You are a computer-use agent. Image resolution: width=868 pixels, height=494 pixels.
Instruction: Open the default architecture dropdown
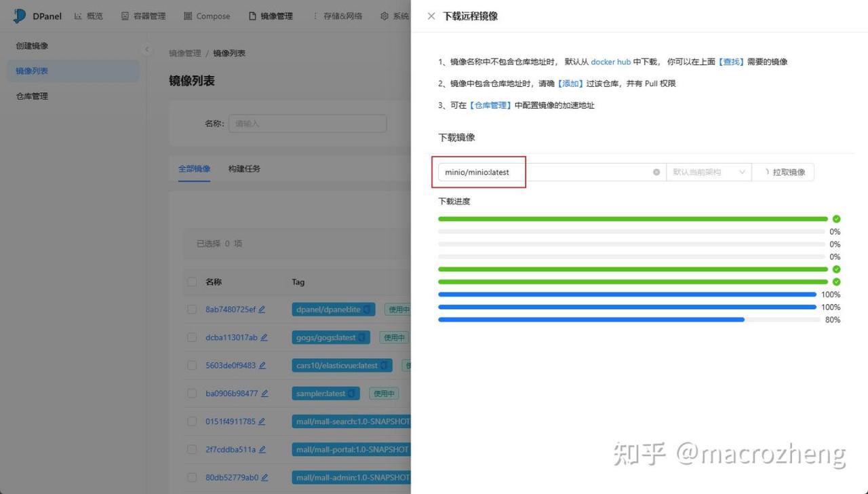709,172
